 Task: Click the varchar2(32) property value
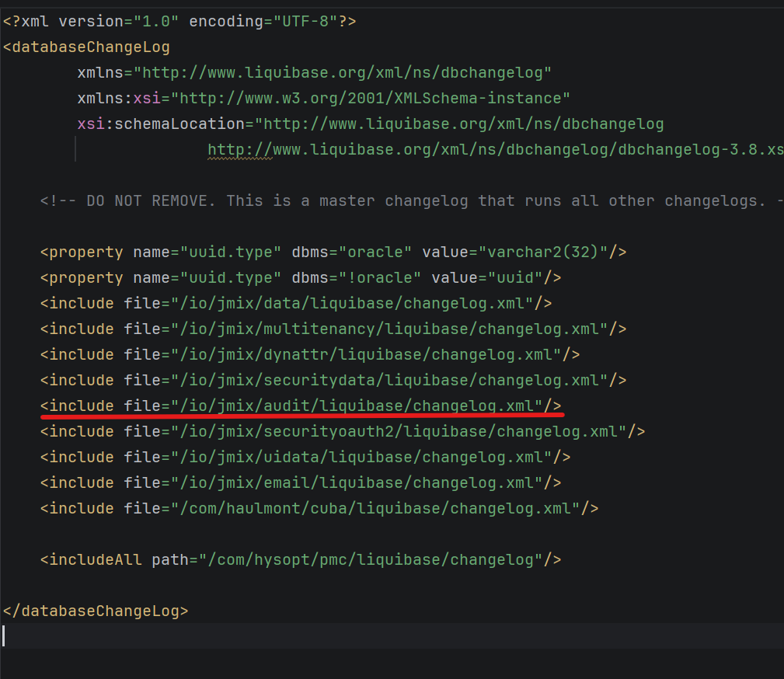coord(547,252)
